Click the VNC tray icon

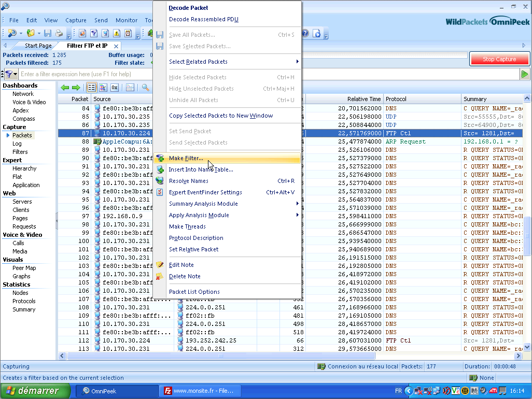(456, 391)
